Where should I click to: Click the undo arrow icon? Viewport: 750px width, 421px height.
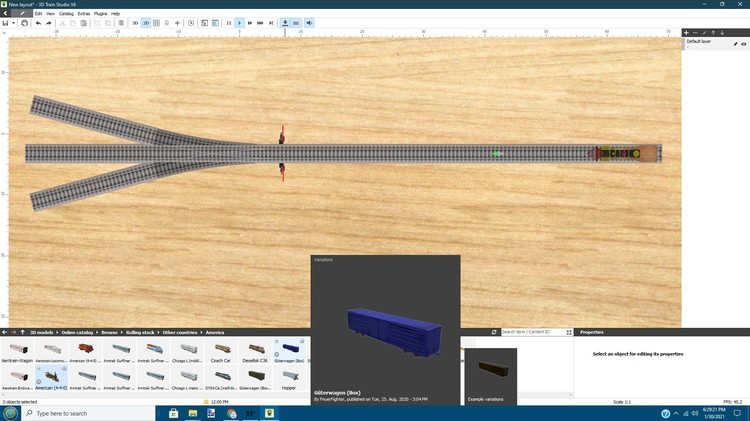(x=37, y=22)
